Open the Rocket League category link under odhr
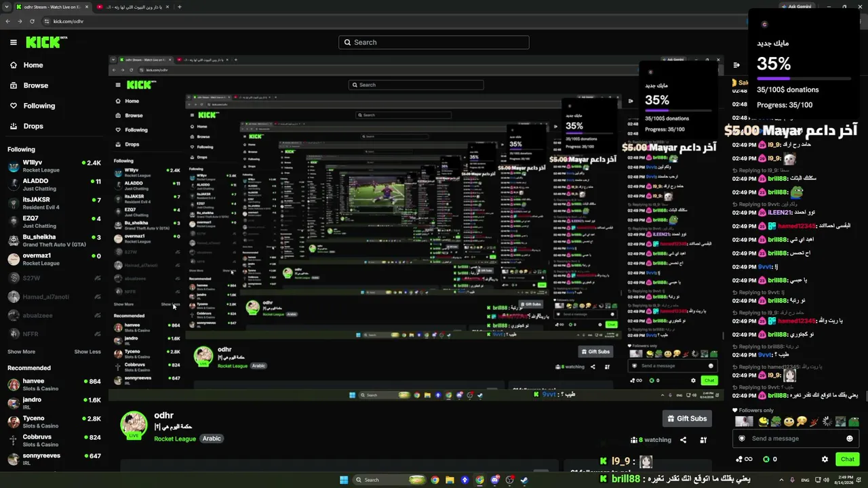 pos(175,439)
